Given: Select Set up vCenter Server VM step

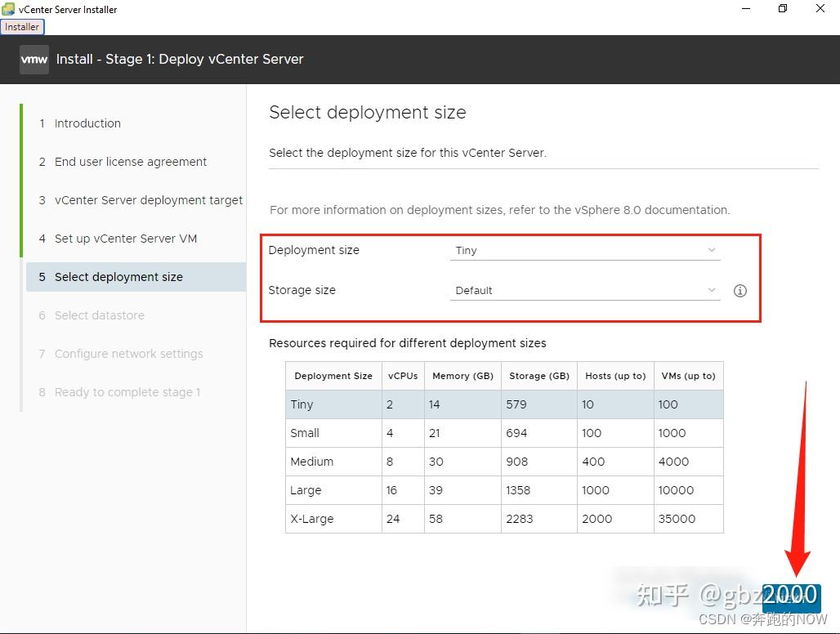Looking at the screenshot, I should click(126, 239).
